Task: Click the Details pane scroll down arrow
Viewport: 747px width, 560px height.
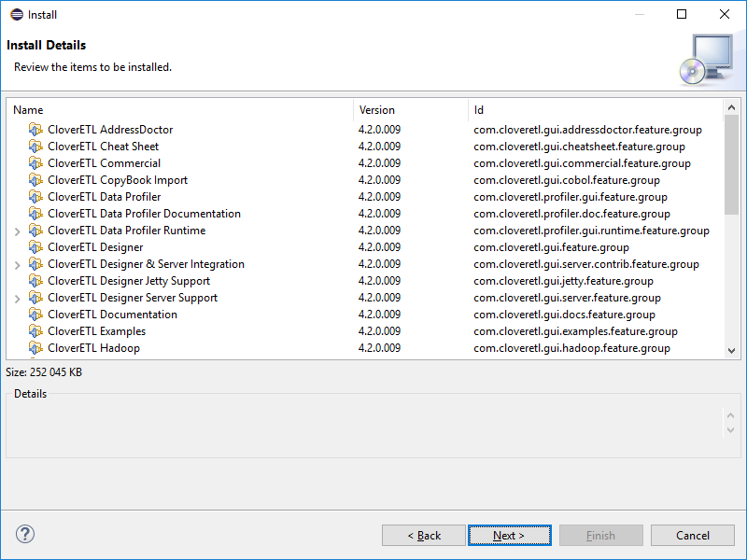Action: pos(730,430)
